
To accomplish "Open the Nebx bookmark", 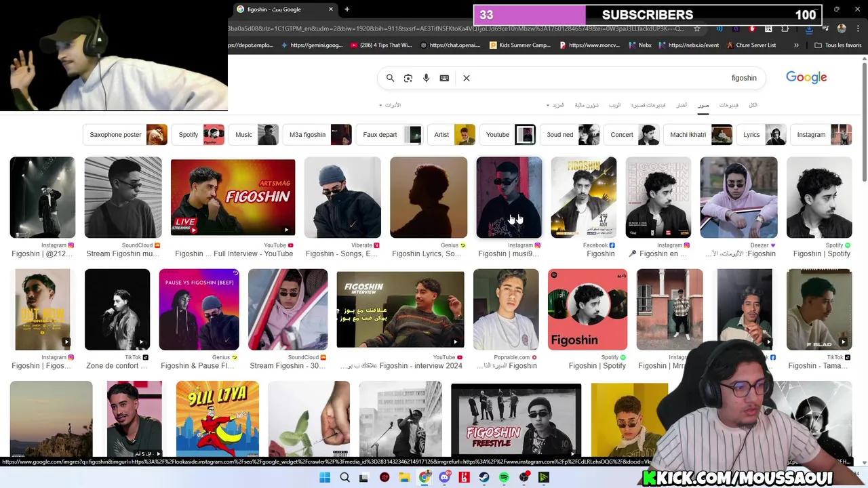I will coord(640,45).
